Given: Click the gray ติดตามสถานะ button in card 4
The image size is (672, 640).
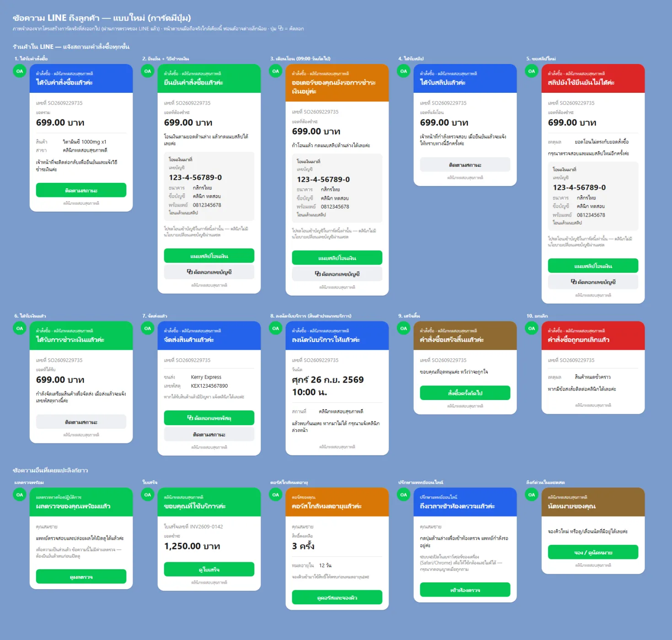Looking at the screenshot, I should (465, 165).
